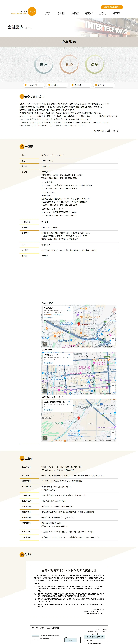This screenshot has height=644, width=138.
Task: Show larger map for the Saitama factory
Action: [x=48, y=410]
